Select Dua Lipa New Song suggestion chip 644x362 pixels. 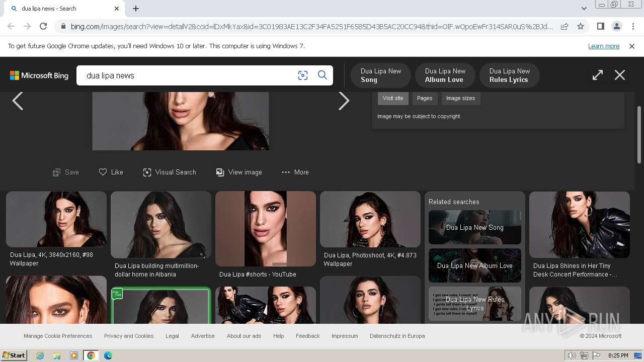(381, 75)
